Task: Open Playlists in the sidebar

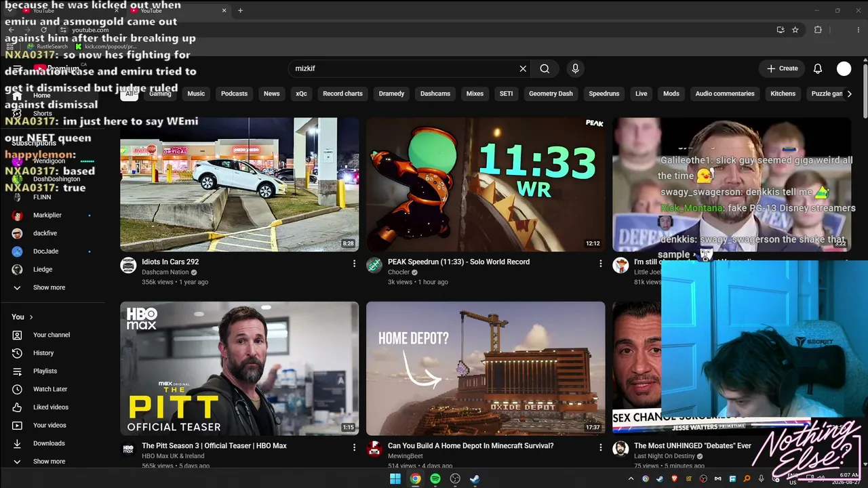Action: point(45,371)
